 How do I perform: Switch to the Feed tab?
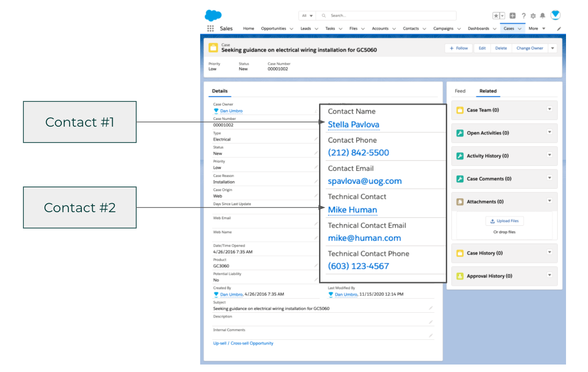[460, 91]
